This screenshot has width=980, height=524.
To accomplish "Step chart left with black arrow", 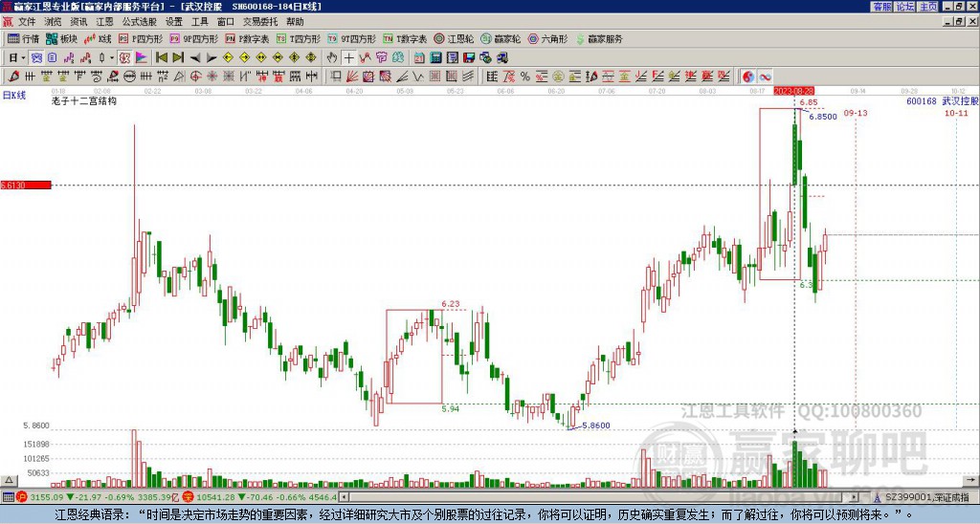I will (195, 58).
